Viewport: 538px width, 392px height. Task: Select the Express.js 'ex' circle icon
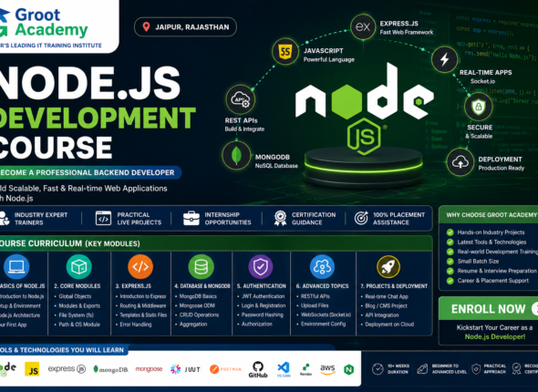363,26
